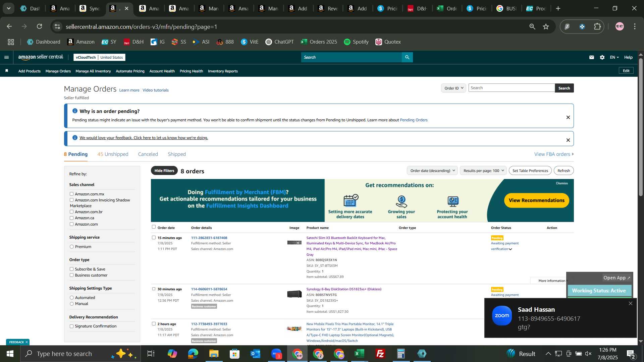This screenshot has width=644, height=362.
Task: Switch to the Shipped orders tab
Action: 177,154
